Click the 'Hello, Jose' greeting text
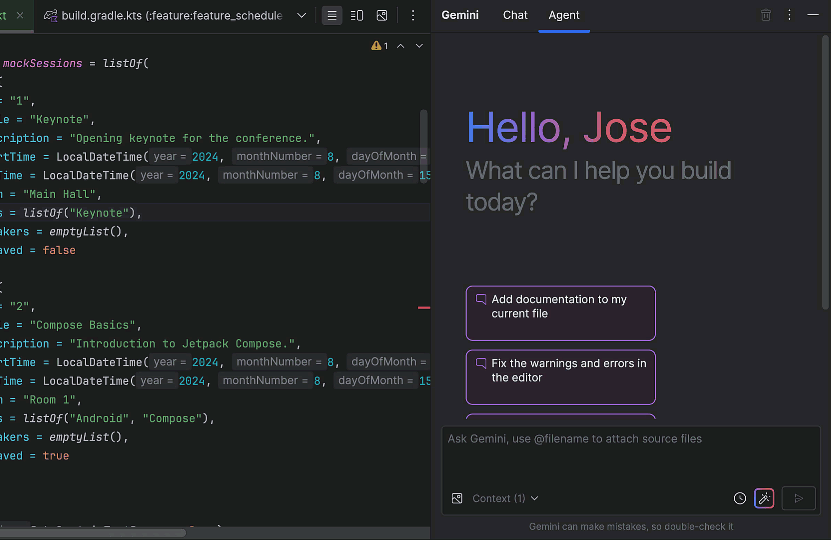831x540 pixels. [x=569, y=128]
